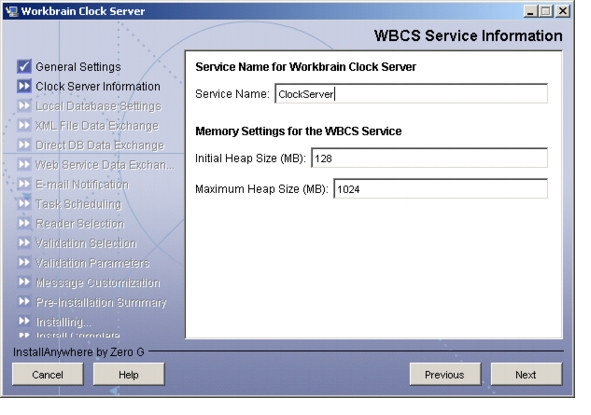Select the Web Service Data Exchange step label
This screenshot has width=591, height=415.
tap(105, 165)
